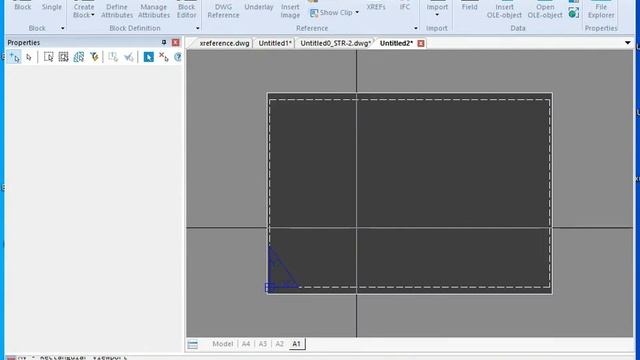Image resolution: width=640 pixels, height=360 pixels.
Task: Click the add-to-selection cursor icon in Properties
Action: click(x=14, y=57)
